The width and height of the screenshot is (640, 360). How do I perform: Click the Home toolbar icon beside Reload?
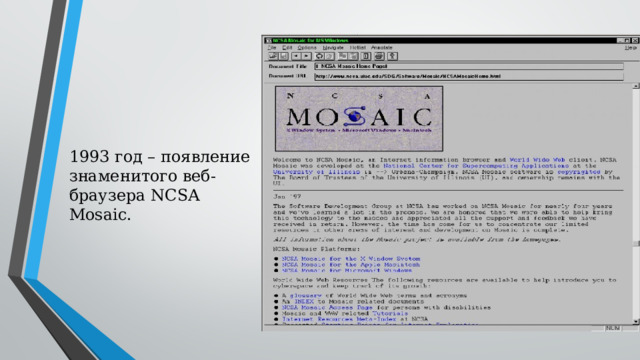pos(329,56)
